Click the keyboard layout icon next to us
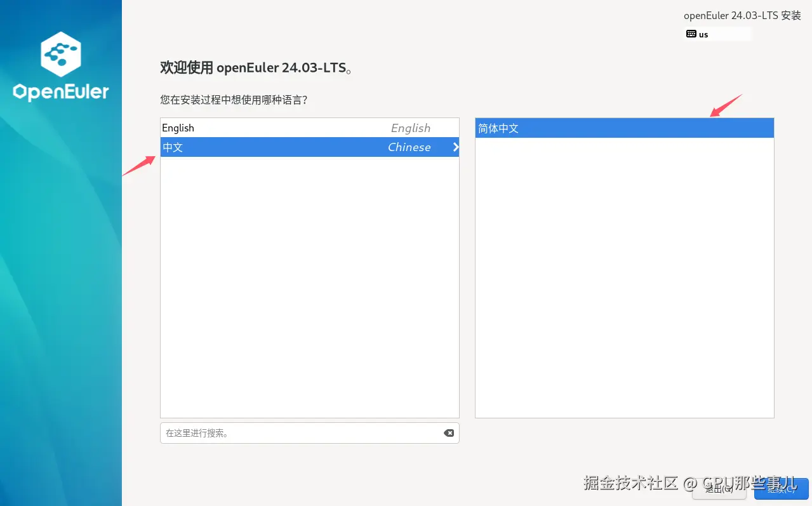This screenshot has height=506, width=812. 691,34
